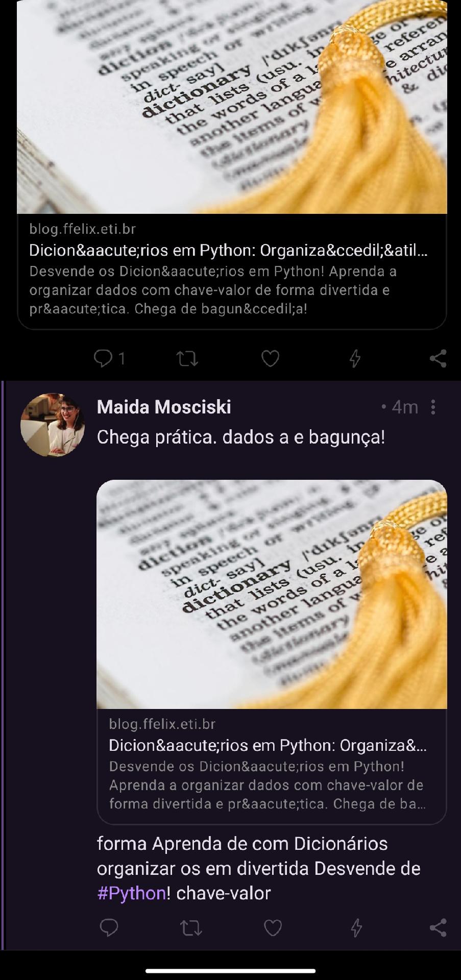
Task: Open the #Python hashtag
Action: pyautogui.click(x=132, y=893)
